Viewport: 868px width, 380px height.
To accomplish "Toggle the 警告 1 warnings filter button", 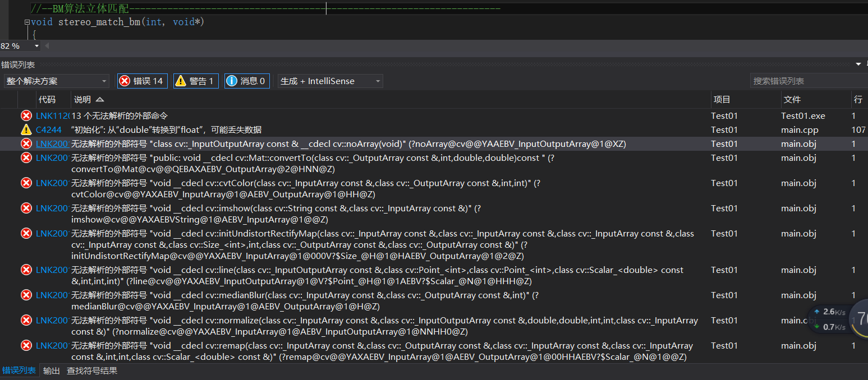I will [x=196, y=81].
